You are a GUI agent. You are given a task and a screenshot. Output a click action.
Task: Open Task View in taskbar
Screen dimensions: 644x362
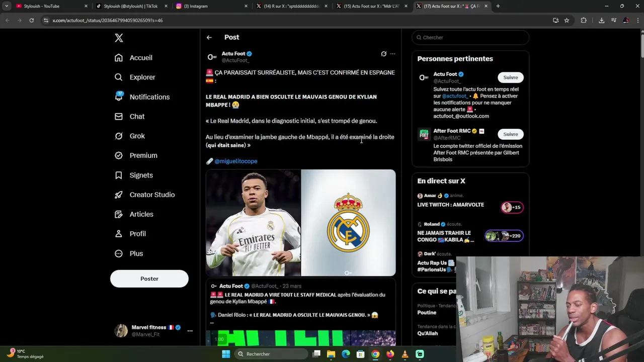316,354
